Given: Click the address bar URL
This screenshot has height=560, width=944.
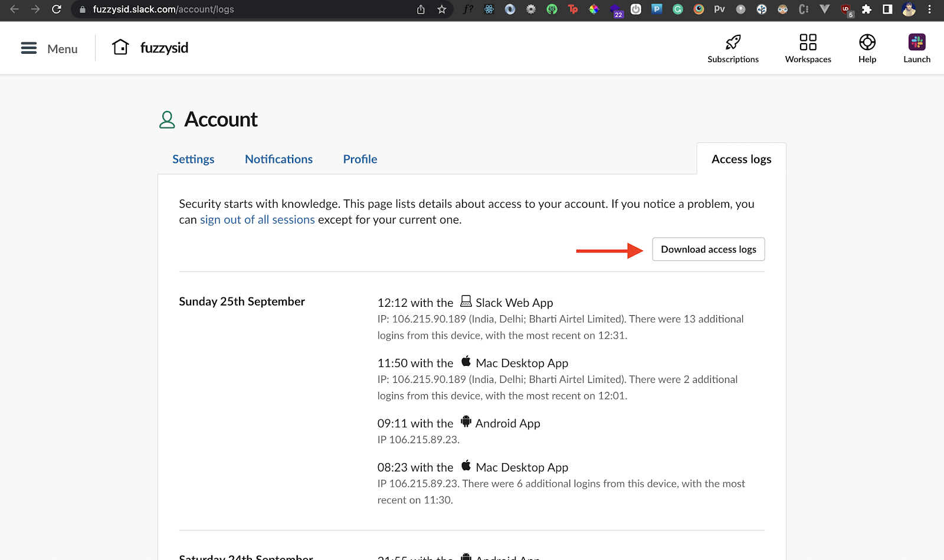Looking at the screenshot, I should (163, 9).
